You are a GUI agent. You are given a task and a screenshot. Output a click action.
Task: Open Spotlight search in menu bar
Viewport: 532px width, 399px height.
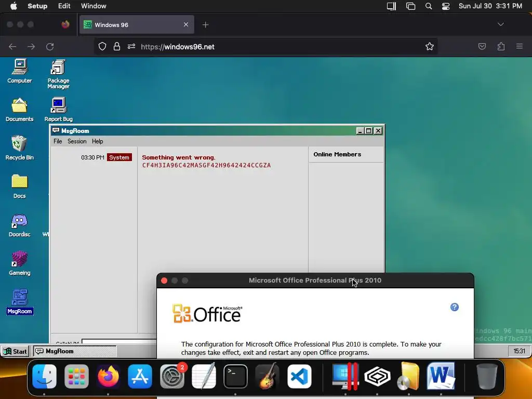click(429, 6)
